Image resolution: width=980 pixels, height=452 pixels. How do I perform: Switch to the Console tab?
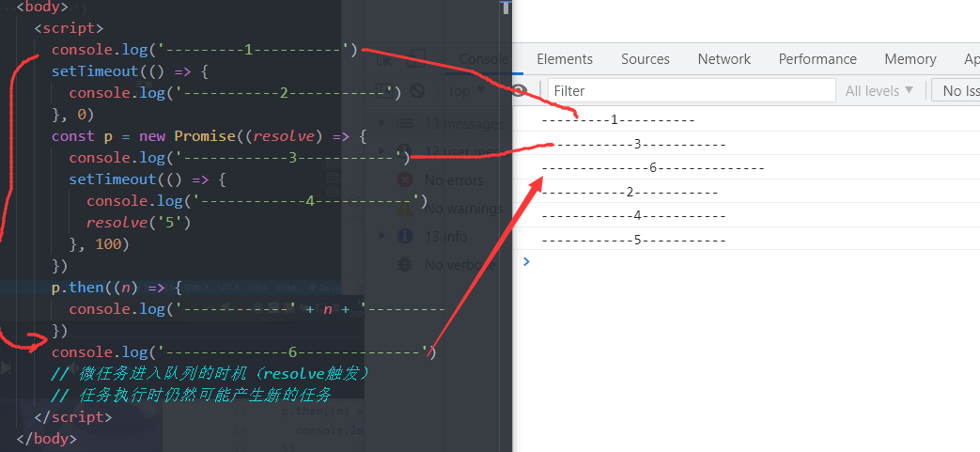point(484,59)
